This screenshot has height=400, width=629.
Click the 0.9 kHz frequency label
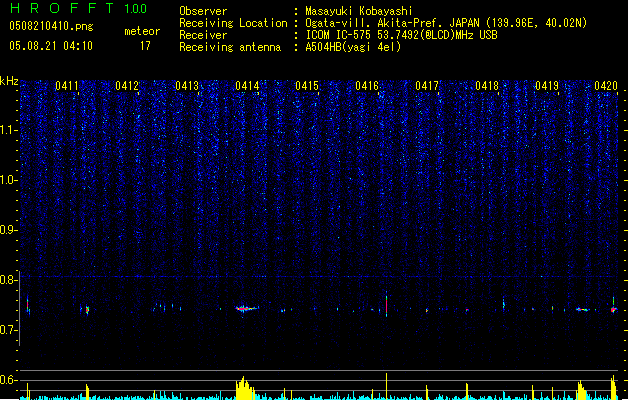pos(7,230)
